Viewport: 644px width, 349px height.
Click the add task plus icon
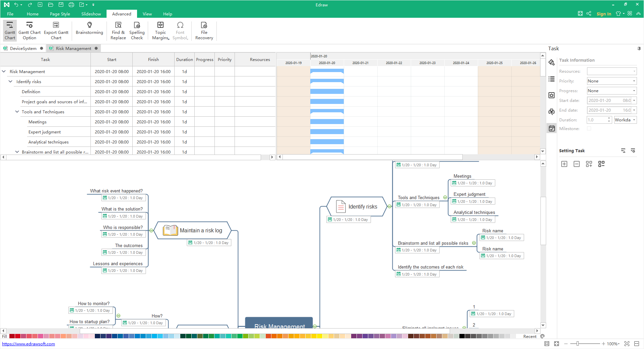(x=564, y=164)
